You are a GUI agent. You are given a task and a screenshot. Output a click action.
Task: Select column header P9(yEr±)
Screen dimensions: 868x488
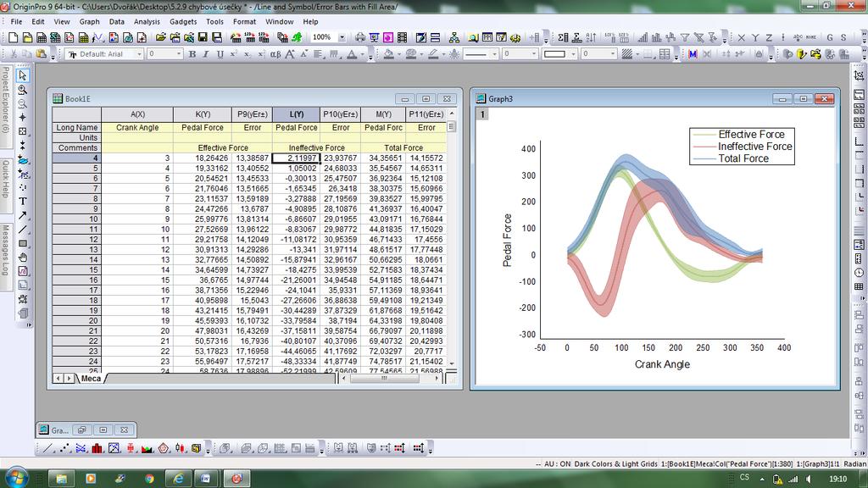click(252, 114)
